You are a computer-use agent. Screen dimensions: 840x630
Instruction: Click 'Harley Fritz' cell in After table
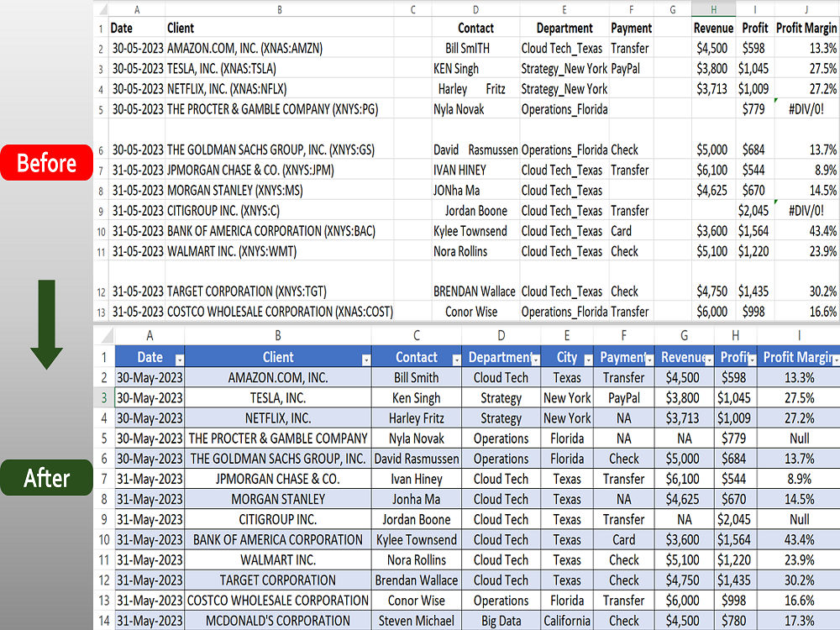pos(417,418)
